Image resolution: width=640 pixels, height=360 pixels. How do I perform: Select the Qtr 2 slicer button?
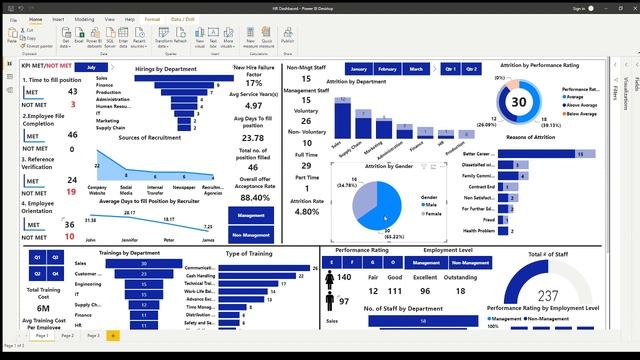(x=471, y=69)
